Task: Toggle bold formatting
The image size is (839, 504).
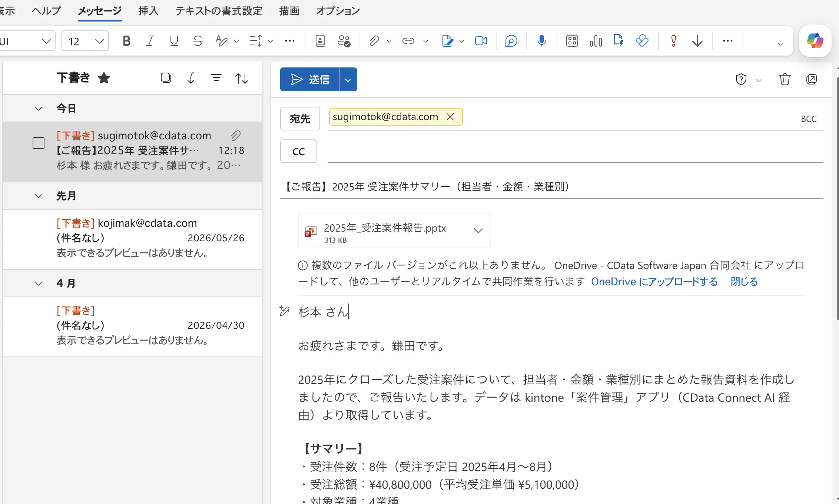Action: (126, 41)
